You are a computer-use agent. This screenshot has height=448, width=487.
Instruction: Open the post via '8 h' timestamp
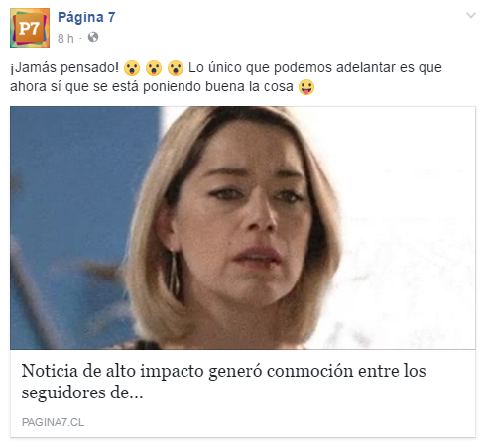pos(65,39)
